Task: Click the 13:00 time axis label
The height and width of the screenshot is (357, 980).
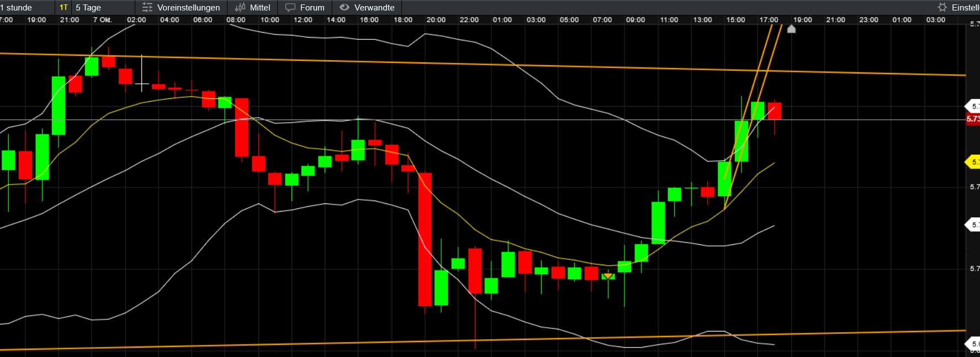Action: 702,20
